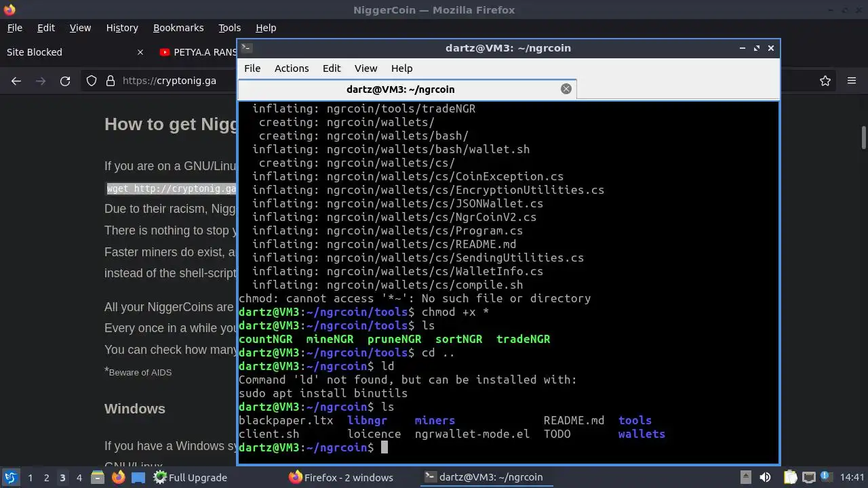Close the Site Blocked tab
The height and width of the screenshot is (488, 868).
140,52
